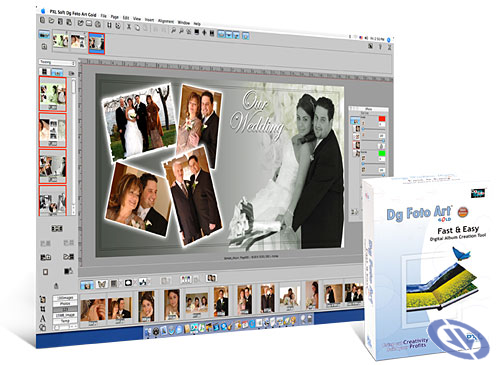Click the green color swatch in the right panel
Screen dimensions: 500x365
point(382,153)
